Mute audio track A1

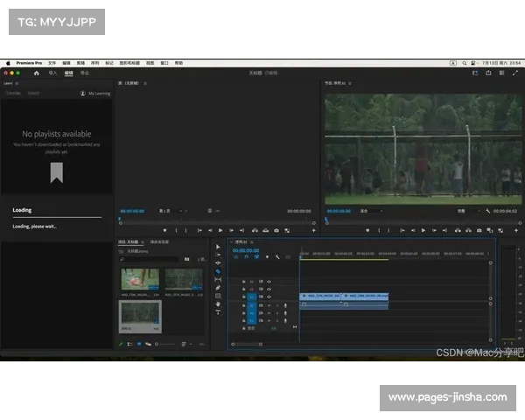(x=269, y=305)
